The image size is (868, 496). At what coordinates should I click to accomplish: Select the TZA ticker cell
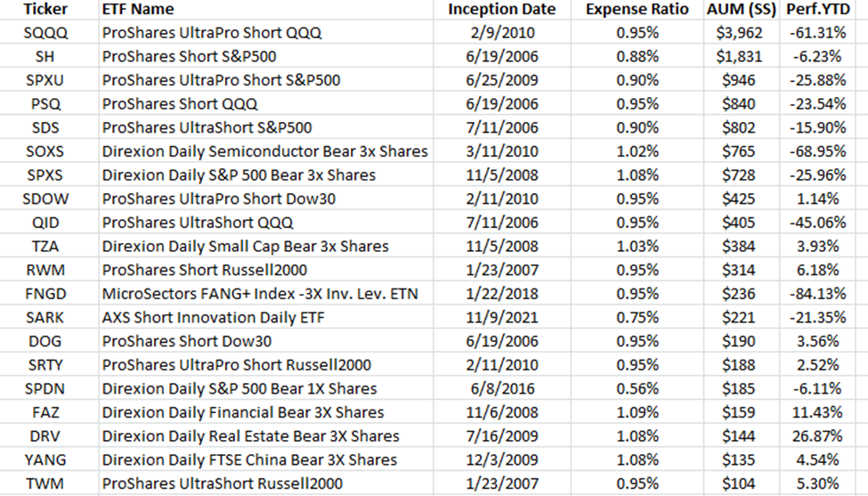[x=44, y=247]
